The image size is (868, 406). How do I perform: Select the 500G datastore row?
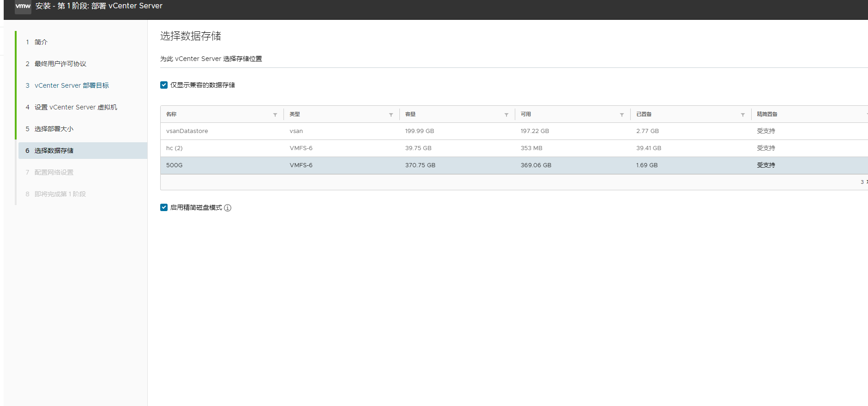514,165
